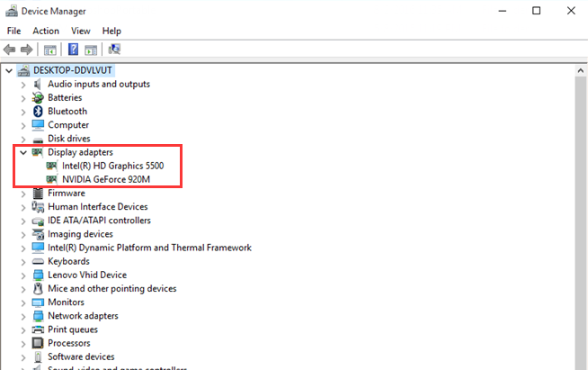Image resolution: width=588 pixels, height=370 pixels.
Task: Click the Network adapters icon
Action: [38, 316]
